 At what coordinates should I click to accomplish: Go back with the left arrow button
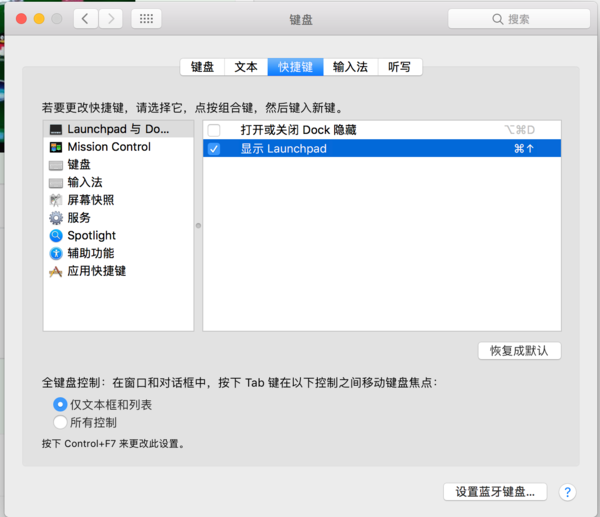[x=86, y=18]
